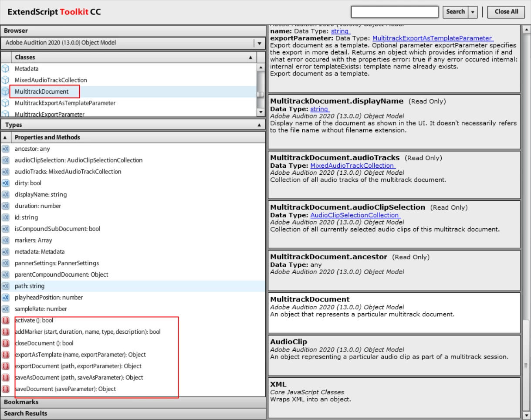Select addMarker method row
This screenshot has width=531, height=420.
[133, 332]
